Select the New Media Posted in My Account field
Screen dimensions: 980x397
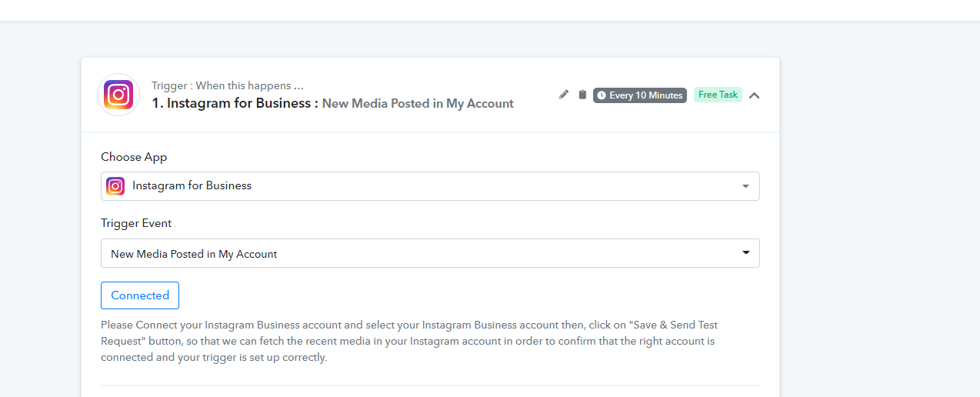pyautogui.click(x=430, y=253)
